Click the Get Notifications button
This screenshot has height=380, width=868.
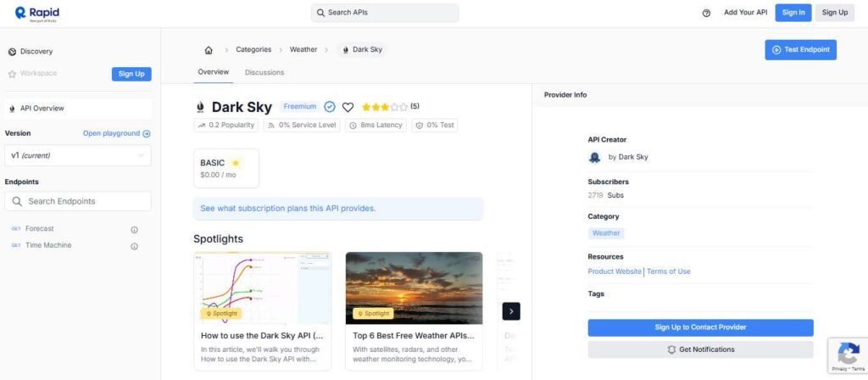700,349
